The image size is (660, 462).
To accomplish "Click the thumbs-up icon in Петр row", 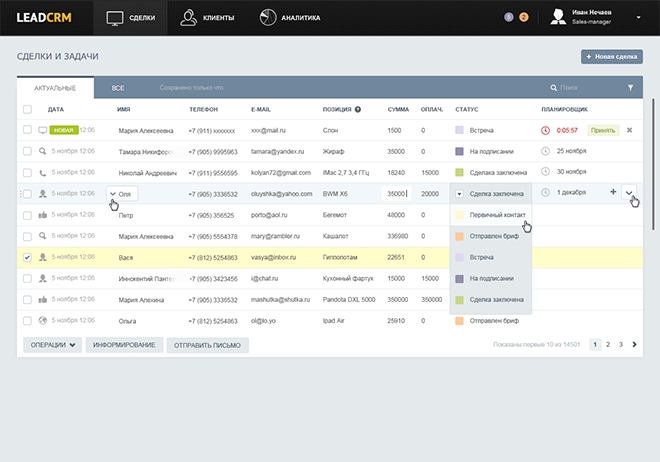I will [43, 215].
